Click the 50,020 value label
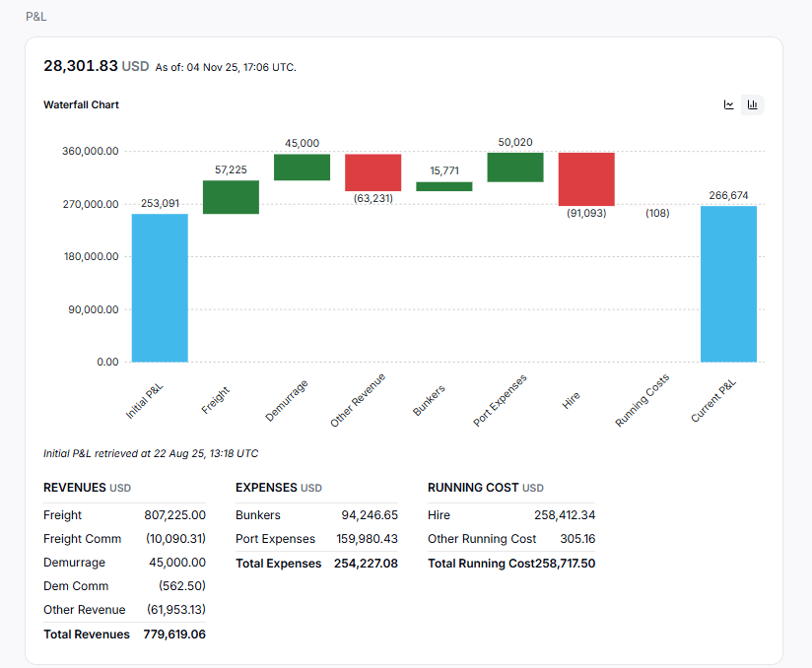This screenshot has width=812, height=668. click(515, 142)
